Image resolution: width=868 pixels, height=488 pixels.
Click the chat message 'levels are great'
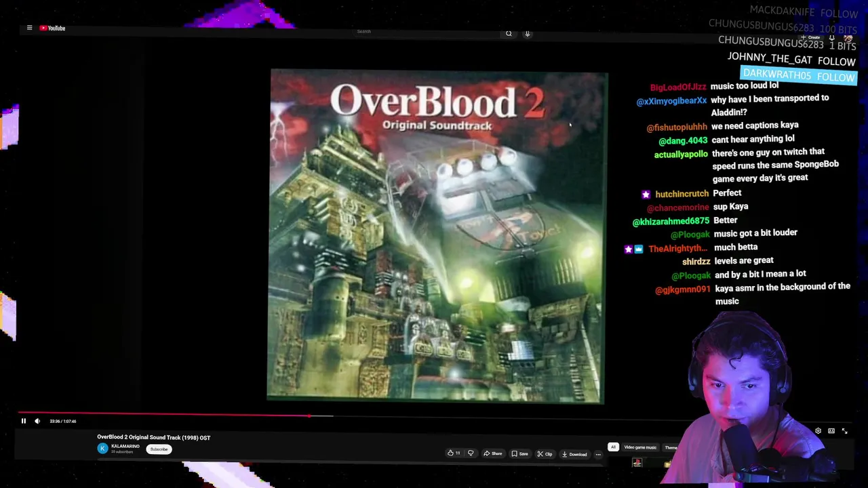click(744, 261)
